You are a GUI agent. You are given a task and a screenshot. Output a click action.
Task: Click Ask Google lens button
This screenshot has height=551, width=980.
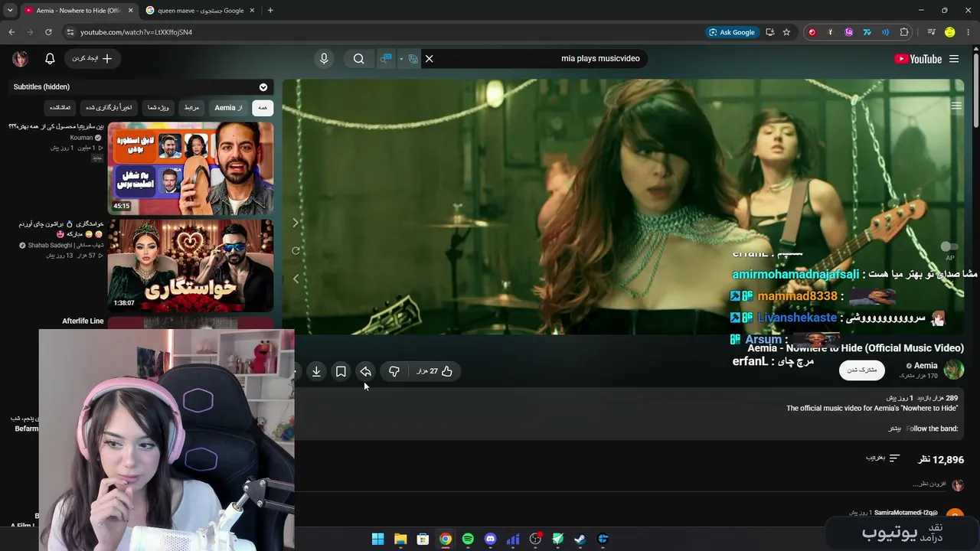pos(732,32)
